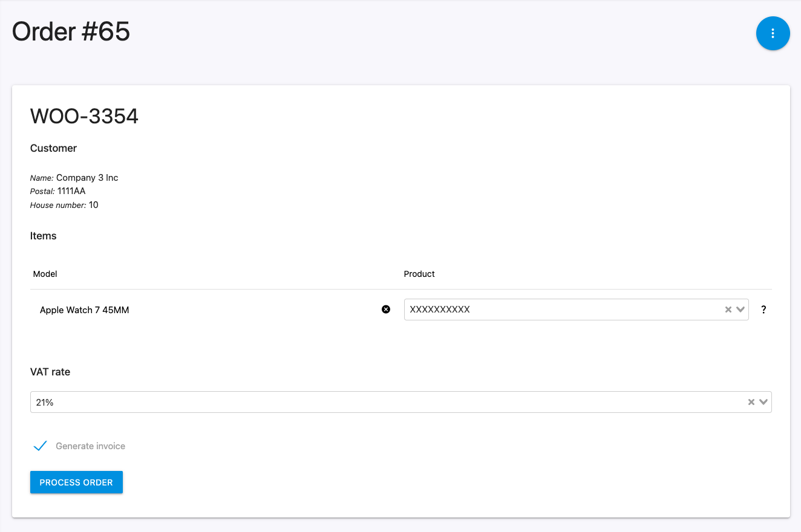Viewport: 801px width, 532px height.
Task: Click the WOO-3354 order reference
Action: click(x=85, y=116)
